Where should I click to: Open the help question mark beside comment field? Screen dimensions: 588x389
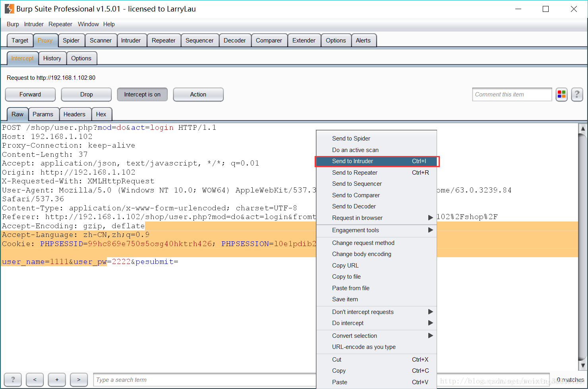tap(577, 94)
